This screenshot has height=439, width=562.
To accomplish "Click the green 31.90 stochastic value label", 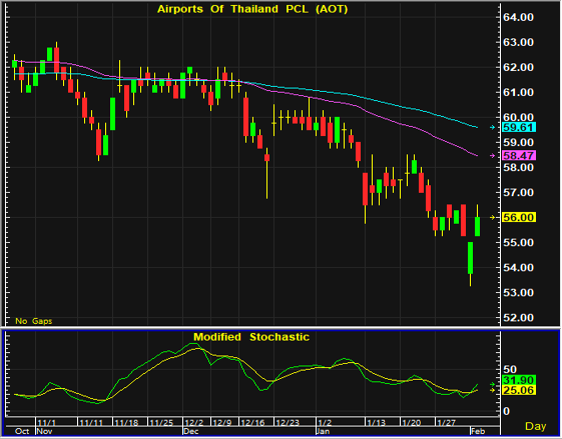I will click(x=519, y=380).
